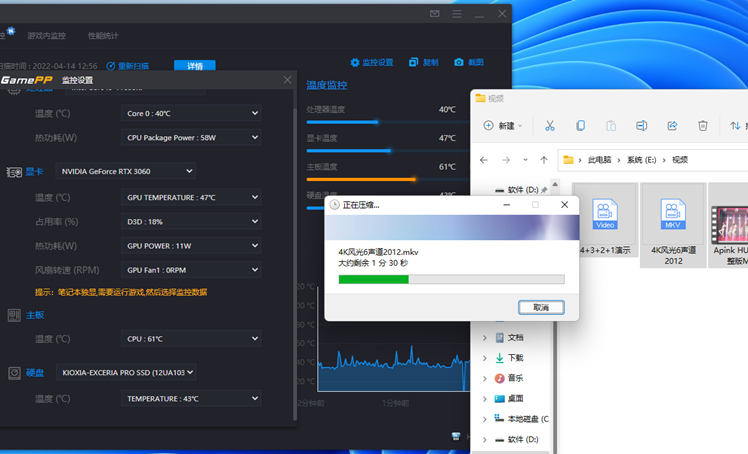
Task: Close the GamePP 监控设置 dialog
Action: tap(287, 80)
